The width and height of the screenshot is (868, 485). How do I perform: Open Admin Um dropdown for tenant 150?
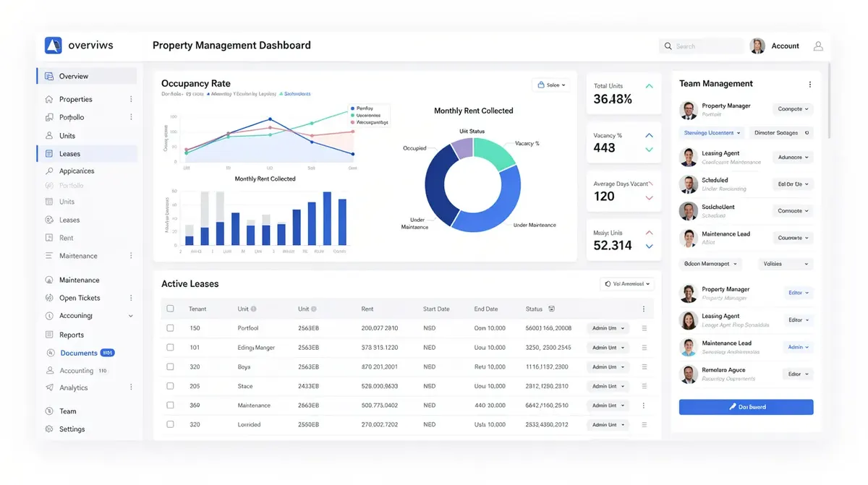point(608,328)
